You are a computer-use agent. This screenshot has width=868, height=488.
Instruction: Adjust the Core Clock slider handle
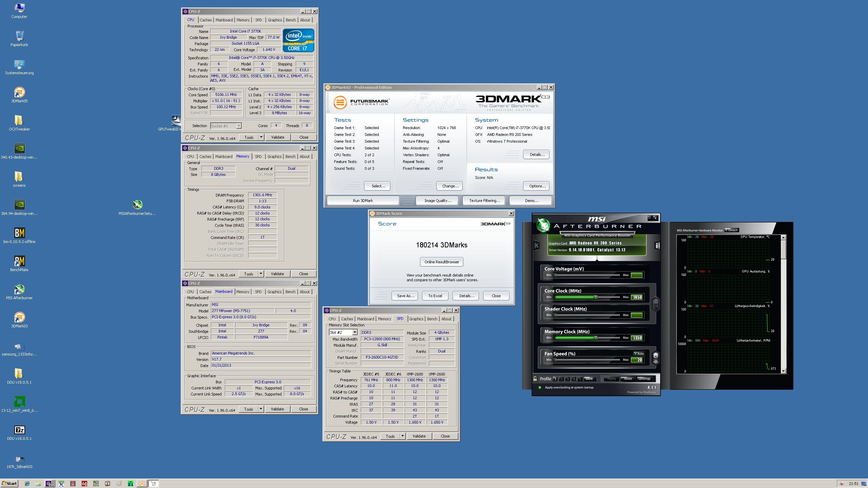595,297
